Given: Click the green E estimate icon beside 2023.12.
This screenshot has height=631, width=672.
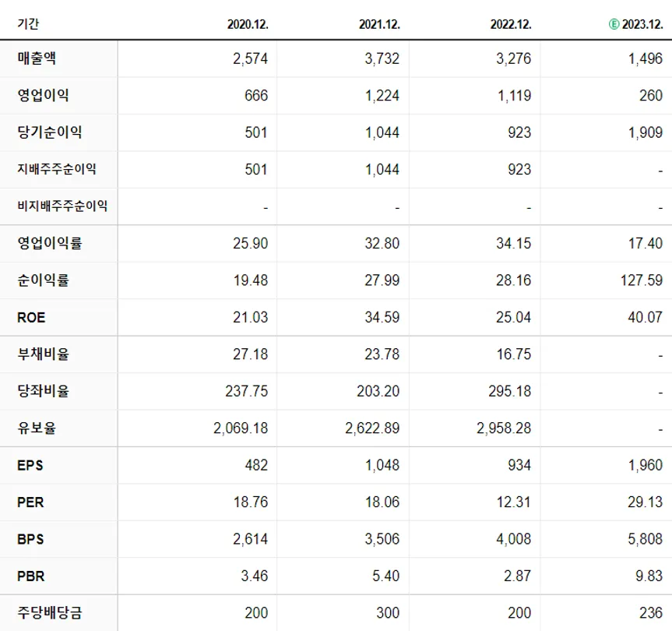Looking at the screenshot, I should [614, 24].
